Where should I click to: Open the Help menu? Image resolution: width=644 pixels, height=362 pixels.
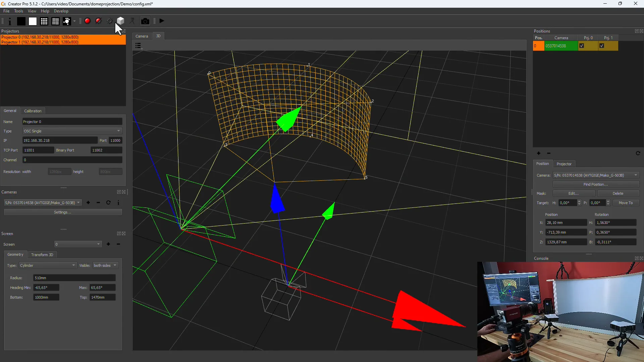(x=45, y=11)
